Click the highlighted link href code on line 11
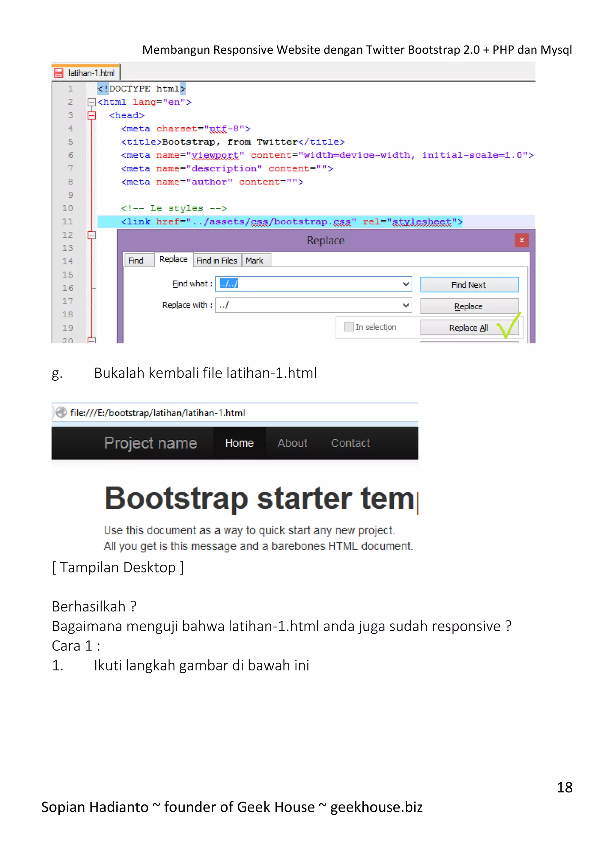614x868 pixels. [291, 221]
